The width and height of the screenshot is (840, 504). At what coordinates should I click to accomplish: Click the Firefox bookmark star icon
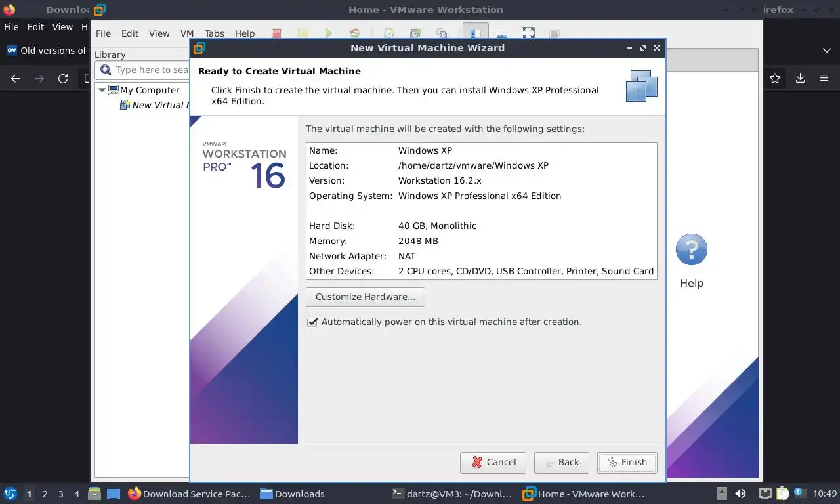click(x=775, y=78)
